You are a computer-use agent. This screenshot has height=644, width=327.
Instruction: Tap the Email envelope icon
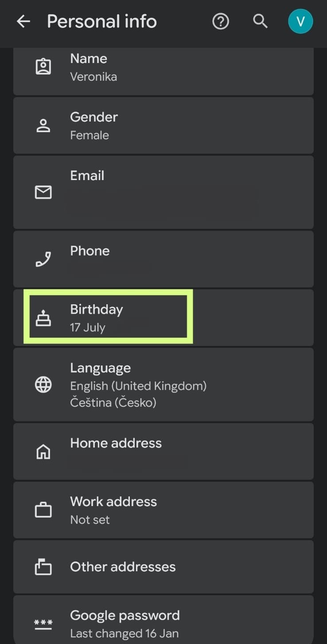coord(43,192)
